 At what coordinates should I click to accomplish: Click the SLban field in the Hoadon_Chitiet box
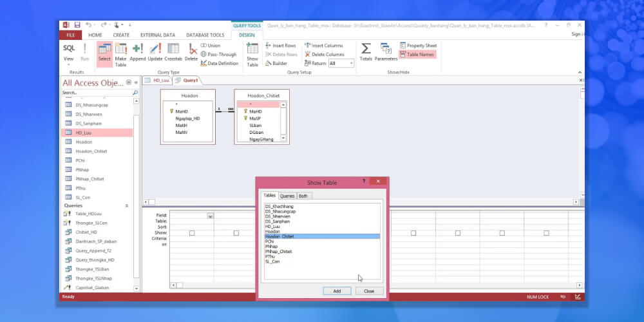(256, 126)
